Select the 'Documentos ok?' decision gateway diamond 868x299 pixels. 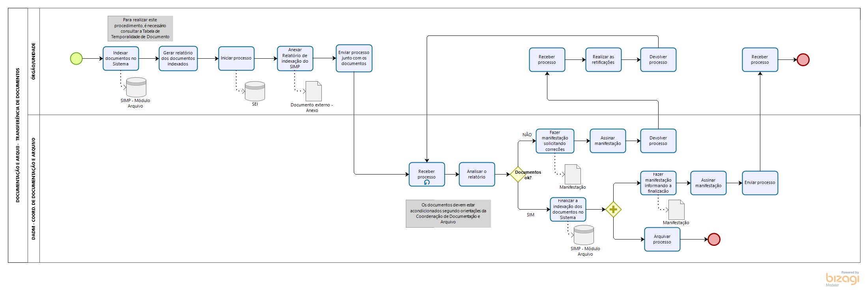pyautogui.click(x=518, y=174)
